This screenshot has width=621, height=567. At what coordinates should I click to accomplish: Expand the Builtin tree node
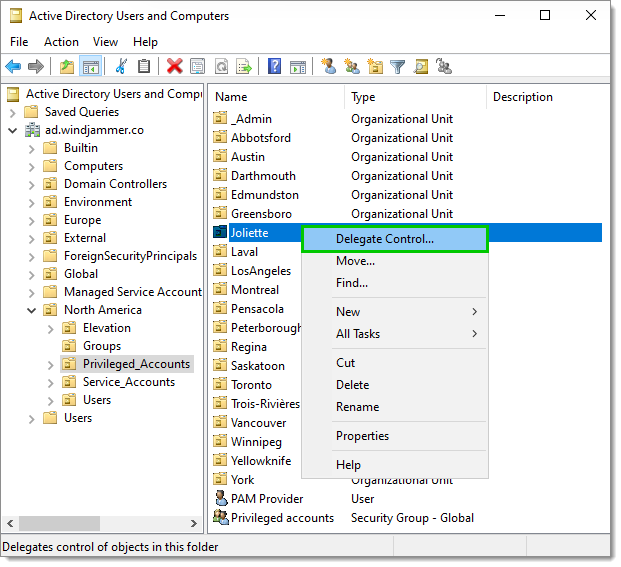point(32,149)
